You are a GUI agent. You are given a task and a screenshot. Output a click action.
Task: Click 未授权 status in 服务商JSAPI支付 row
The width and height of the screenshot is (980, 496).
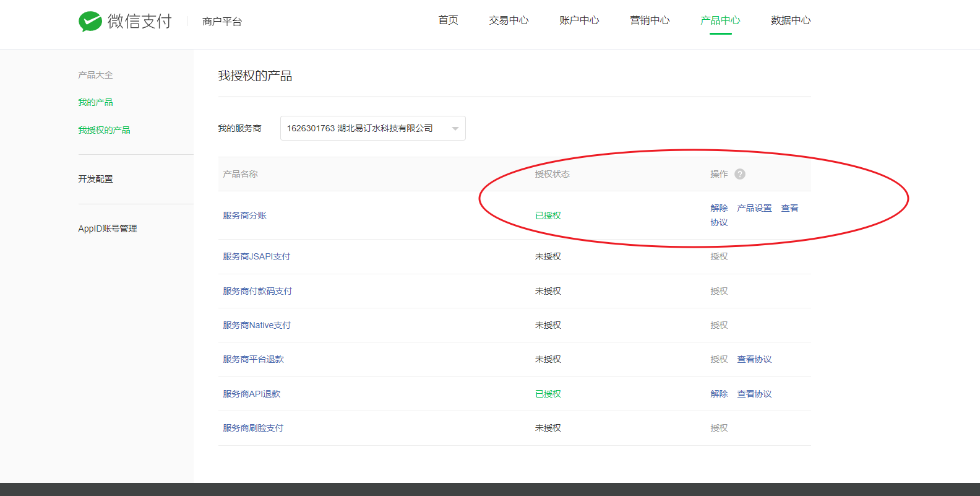548,256
